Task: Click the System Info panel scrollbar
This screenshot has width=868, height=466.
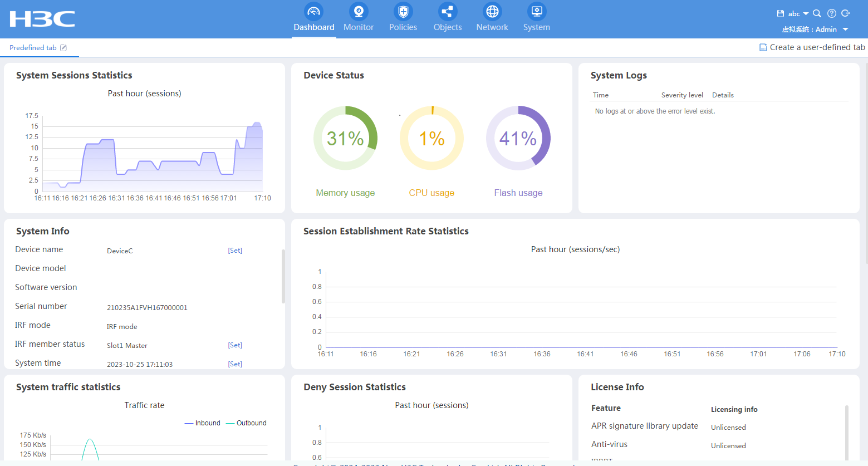Action: (x=283, y=277)
